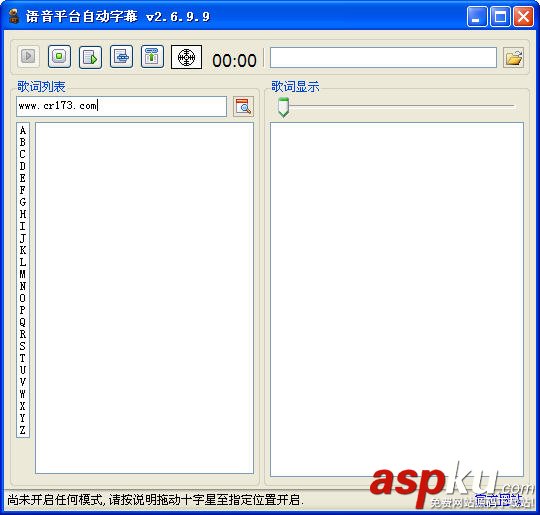Select letter K in the alphabet index
Image resolution: width=540 pixels, height=515 pixels.
click(23, 250)
